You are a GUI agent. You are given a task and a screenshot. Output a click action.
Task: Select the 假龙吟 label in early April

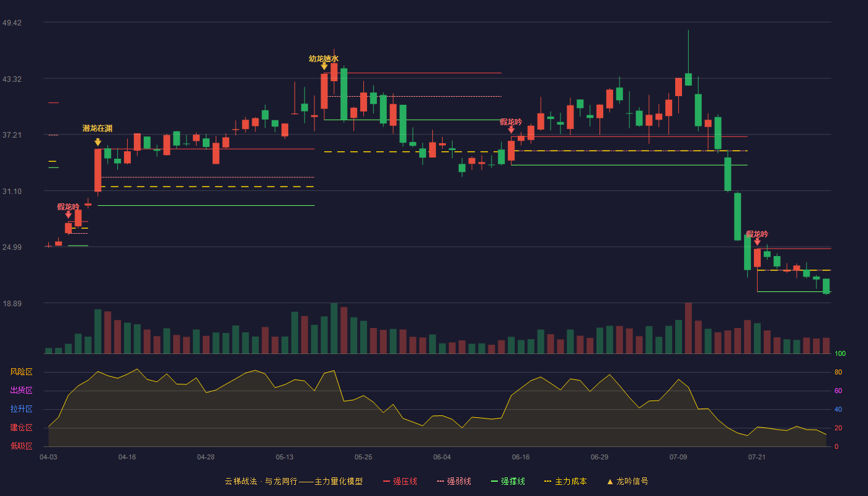tap(68, 206)
